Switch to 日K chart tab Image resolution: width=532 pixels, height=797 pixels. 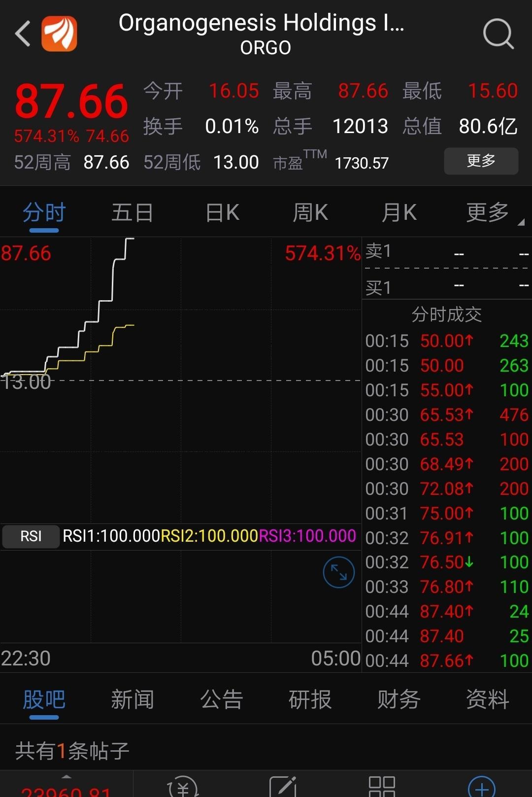222,213
